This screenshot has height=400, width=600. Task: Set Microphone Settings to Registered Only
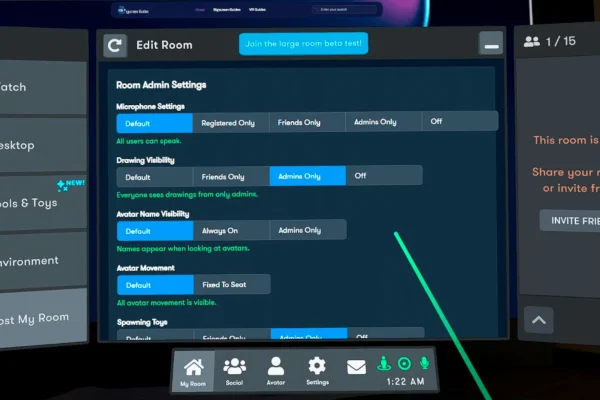(230, 122)
